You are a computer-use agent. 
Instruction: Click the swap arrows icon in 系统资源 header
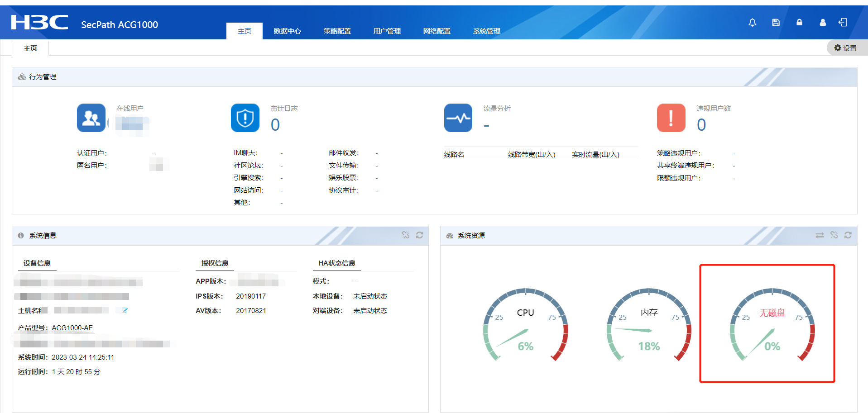[820, 235]
